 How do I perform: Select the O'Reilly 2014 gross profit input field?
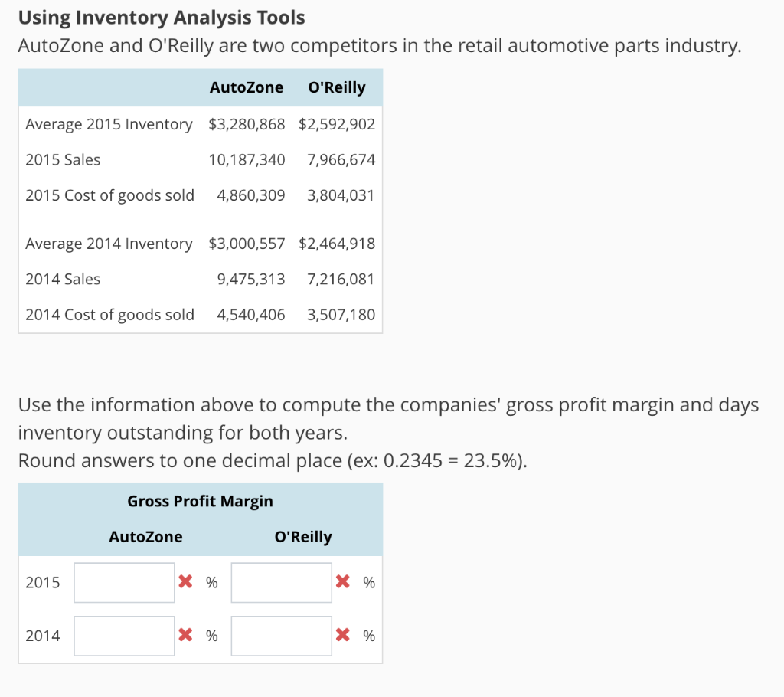[x=281, y=636]
